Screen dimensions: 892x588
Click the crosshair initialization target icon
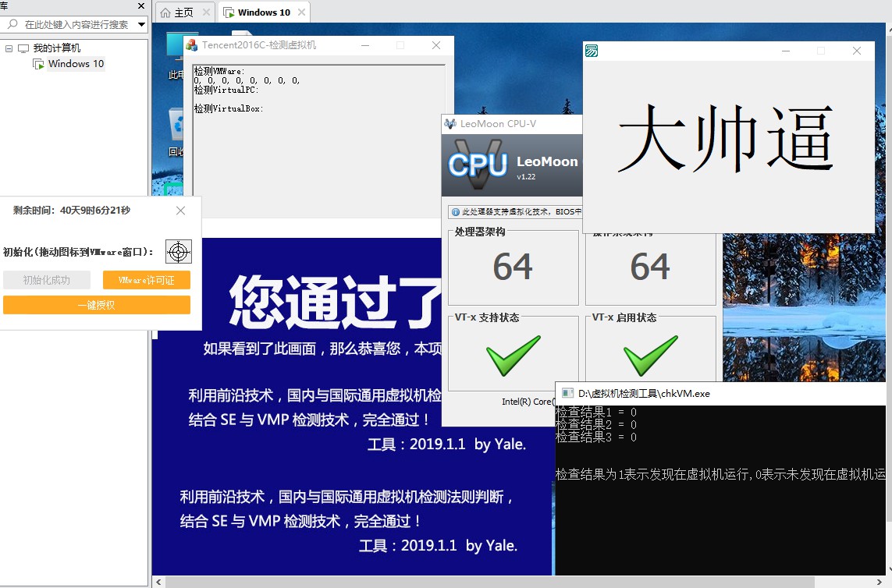click(x=178, y=252)
